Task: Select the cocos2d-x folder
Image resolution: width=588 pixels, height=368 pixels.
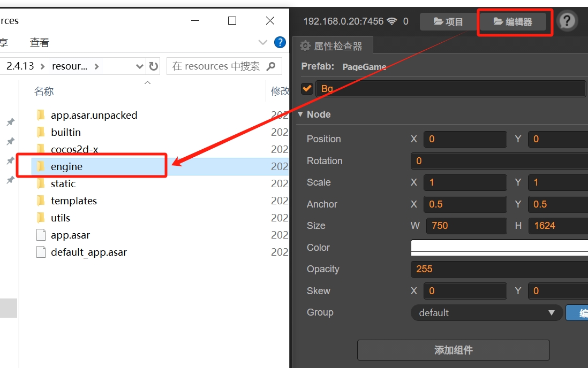Action: click(x=74, y=149)
